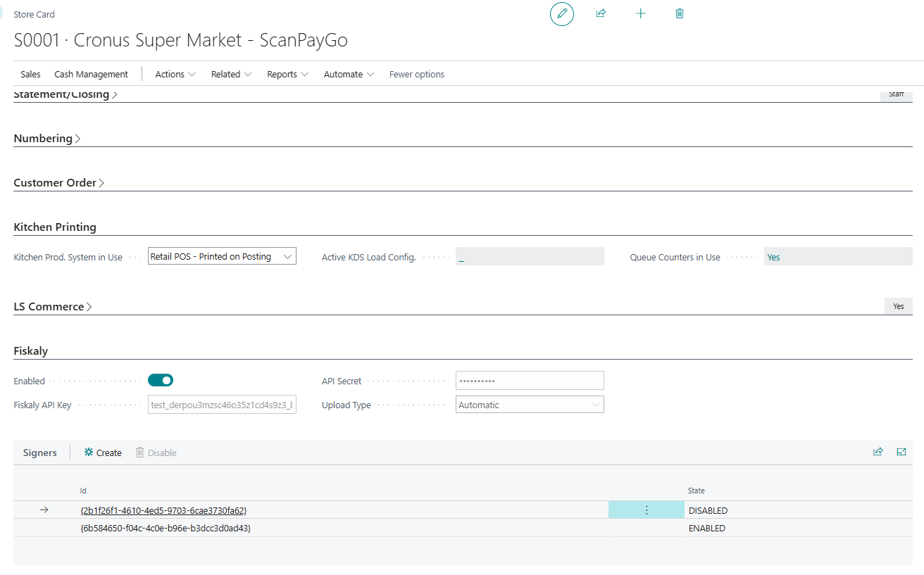Open the Upload Type dropdown
Screen dimensions: 924x575
pos(529,405)
